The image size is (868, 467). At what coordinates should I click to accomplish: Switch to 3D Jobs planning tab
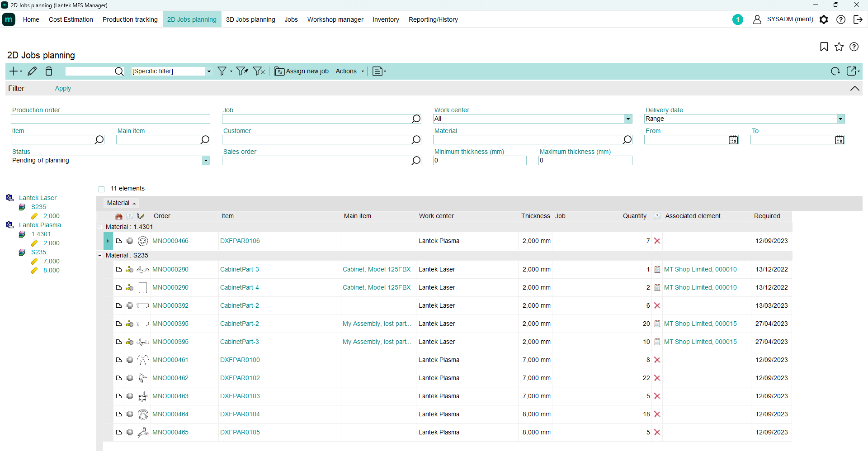(x=250, y=19)
